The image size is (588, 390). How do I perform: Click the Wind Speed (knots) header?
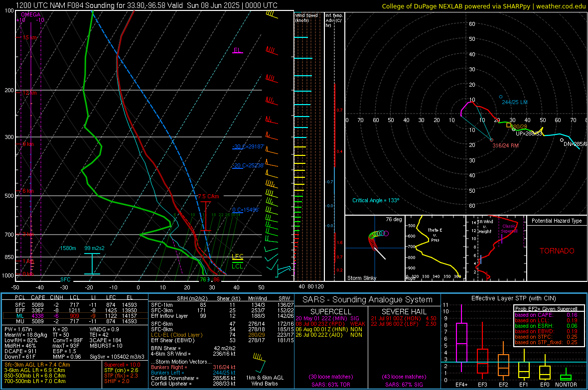point(306,17)
